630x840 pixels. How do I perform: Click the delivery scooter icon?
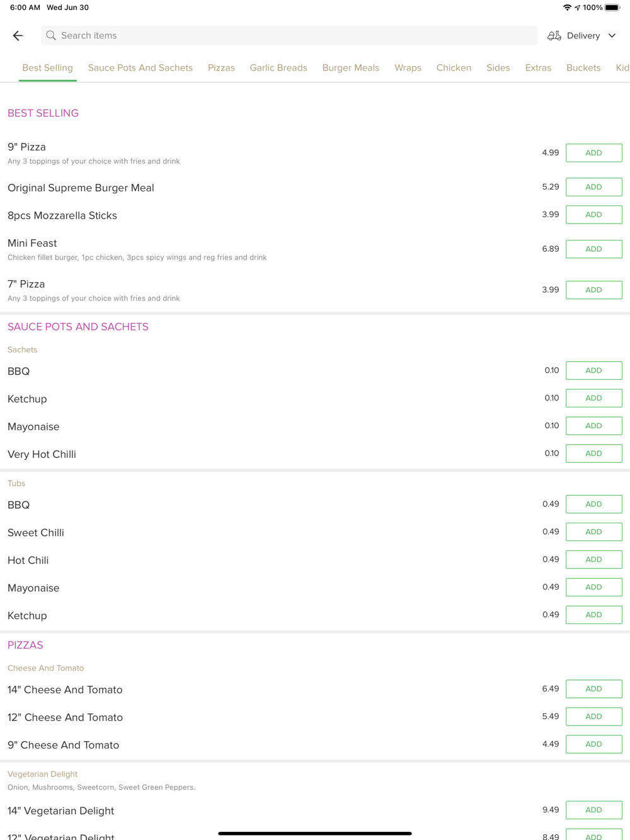point(554,36)
